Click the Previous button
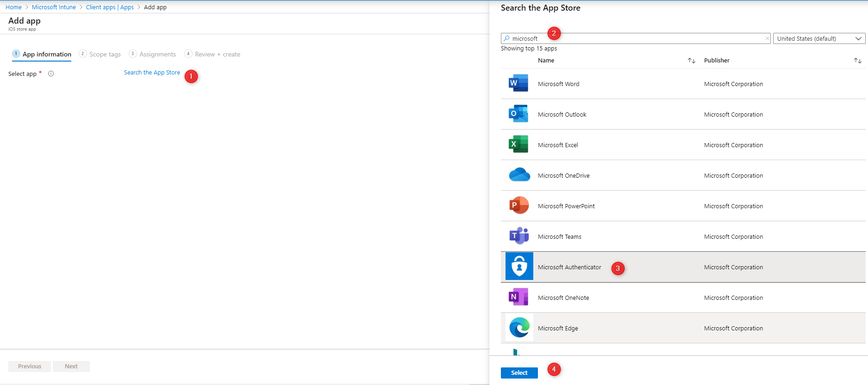868x385 pixels. [30, 366]
